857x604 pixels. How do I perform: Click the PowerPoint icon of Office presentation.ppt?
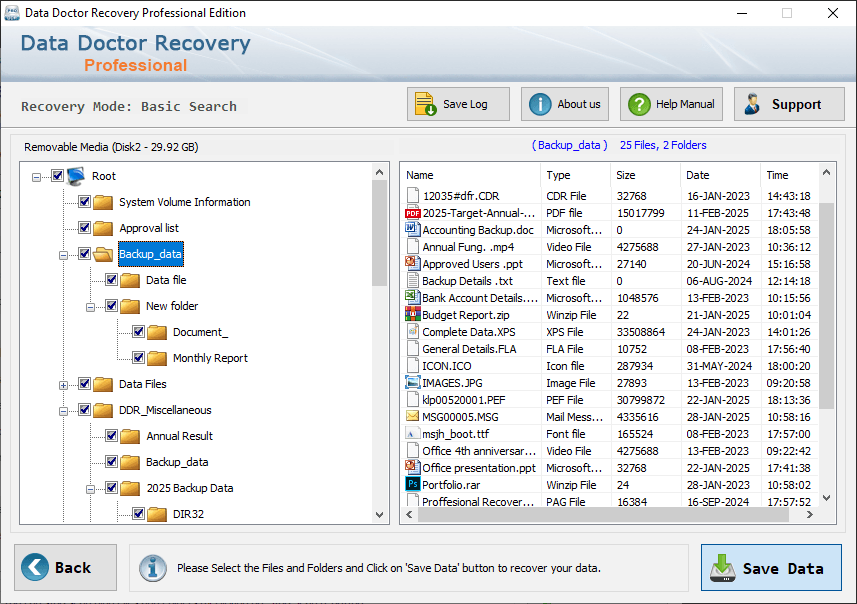pyautogui.click(x=413, y=467)
